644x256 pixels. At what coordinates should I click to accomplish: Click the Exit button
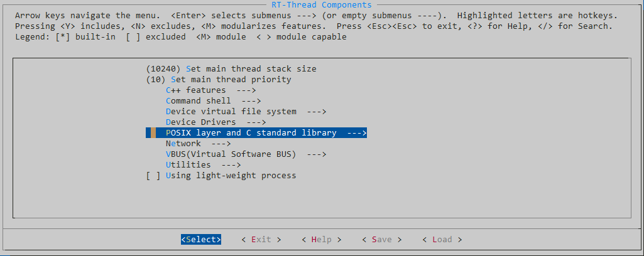261,239
